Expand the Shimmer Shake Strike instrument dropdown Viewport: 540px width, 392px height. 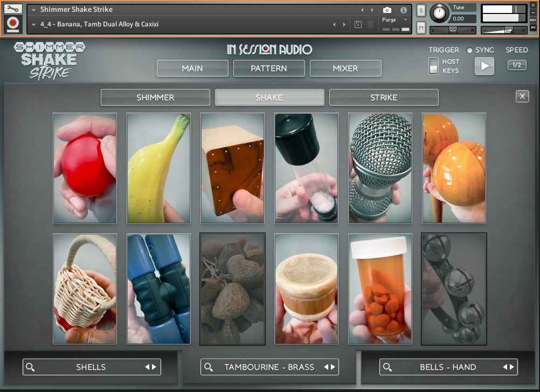tap(34, 10)
